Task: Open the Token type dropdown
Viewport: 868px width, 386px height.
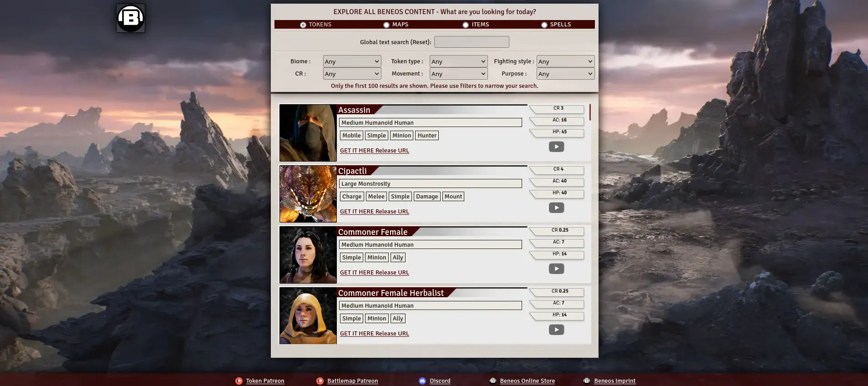Action: [459, 61]
